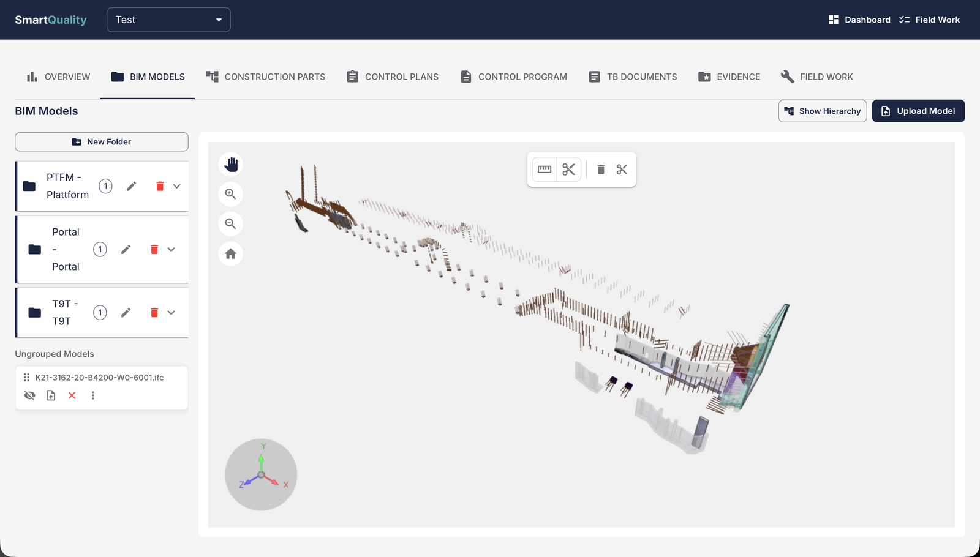This screenshot has height=557, width=980.
Task: Click the Show Hierarchy button
Action: click(823, 111)
